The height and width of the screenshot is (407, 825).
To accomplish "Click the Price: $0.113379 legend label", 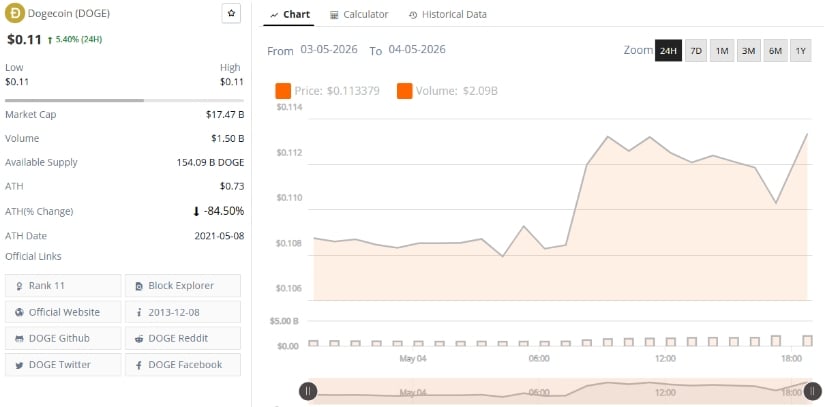I will [x=337, y=91].
